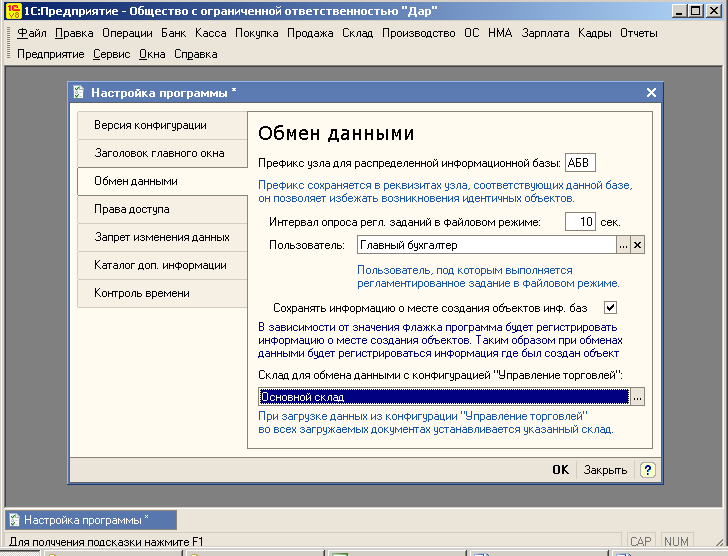Image resolution: width=728 pixels, height=556 pixels.
Task: Open the Производство menu
Action: tap(418, 33)
